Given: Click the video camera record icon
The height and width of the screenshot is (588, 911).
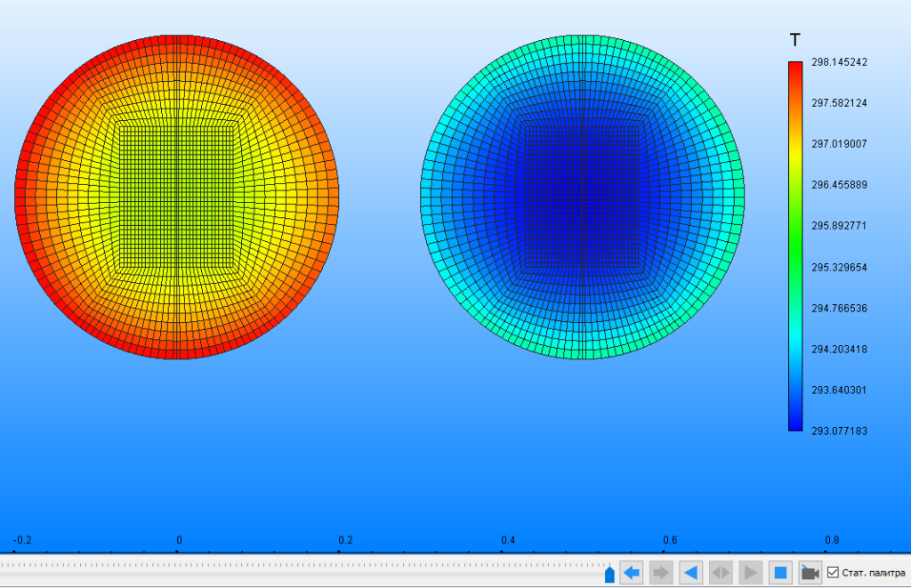Looking at the screenshot, I should pyautogui.click(x=810, y=572).
